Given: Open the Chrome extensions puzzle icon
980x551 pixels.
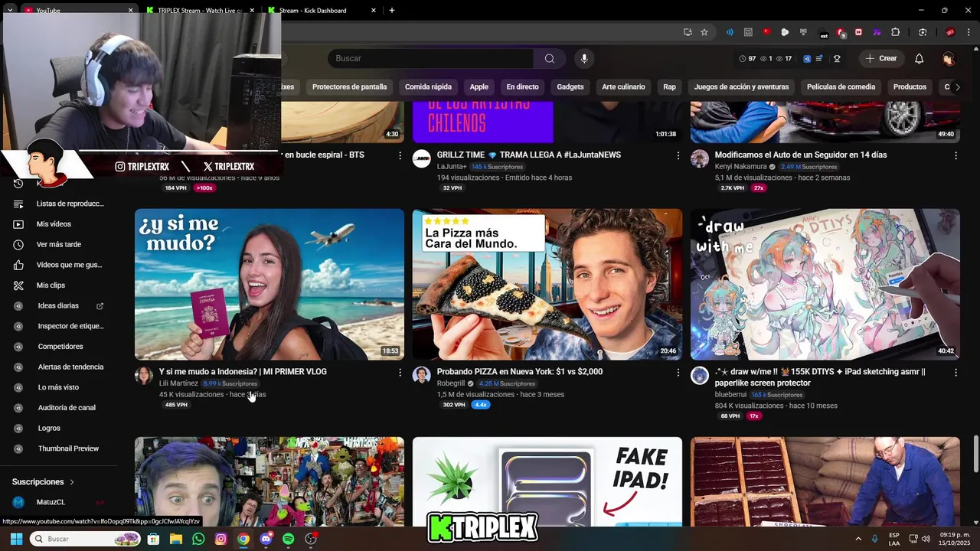Looking at the screenshot, I should 895,32.
